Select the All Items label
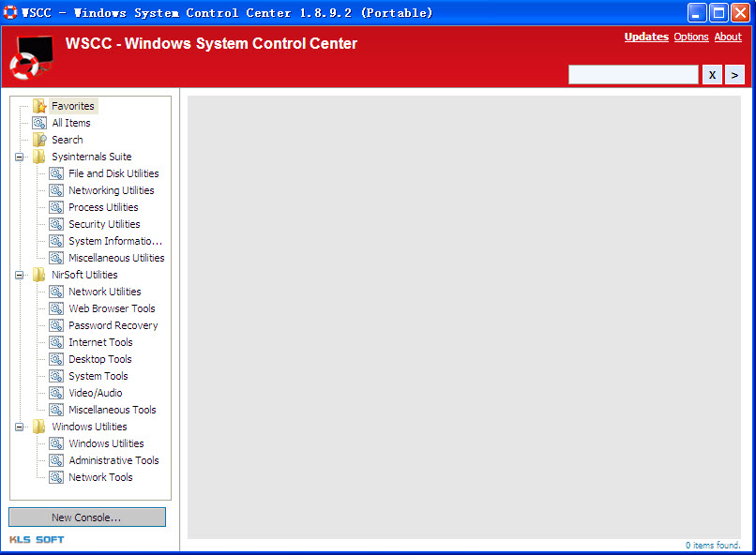Screen dimensions: 756x555 (71, 123)
